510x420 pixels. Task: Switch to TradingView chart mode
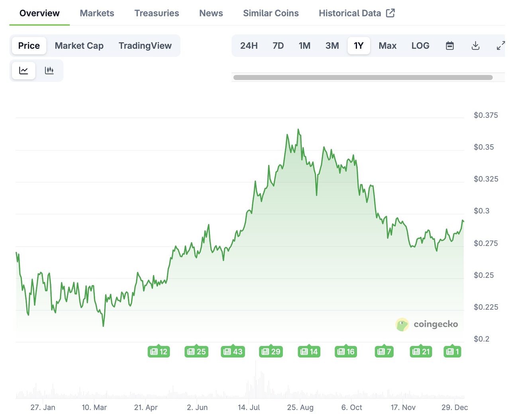(x=145, y=46)
